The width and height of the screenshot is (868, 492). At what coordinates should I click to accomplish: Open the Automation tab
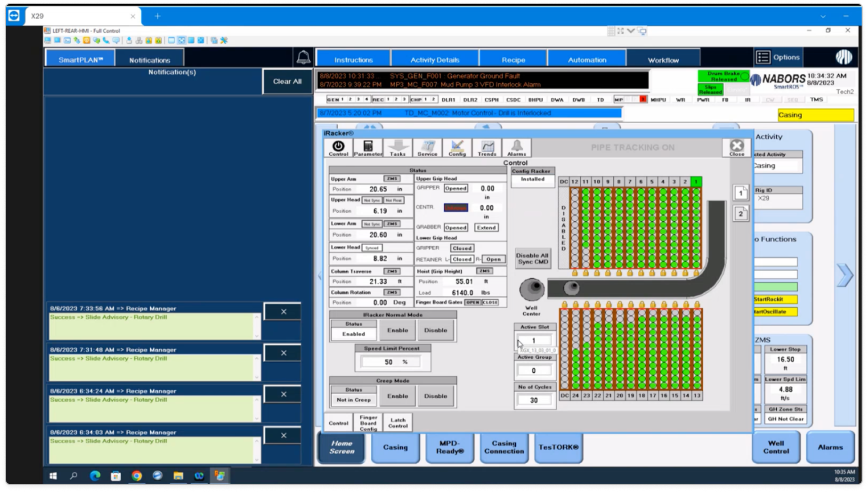pos(587,60)
